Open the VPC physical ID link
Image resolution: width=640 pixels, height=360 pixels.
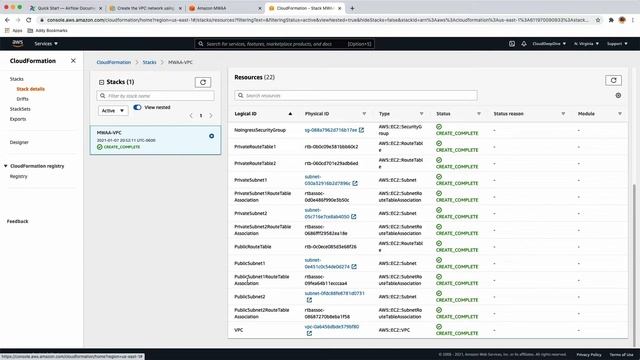coord(332,327)
